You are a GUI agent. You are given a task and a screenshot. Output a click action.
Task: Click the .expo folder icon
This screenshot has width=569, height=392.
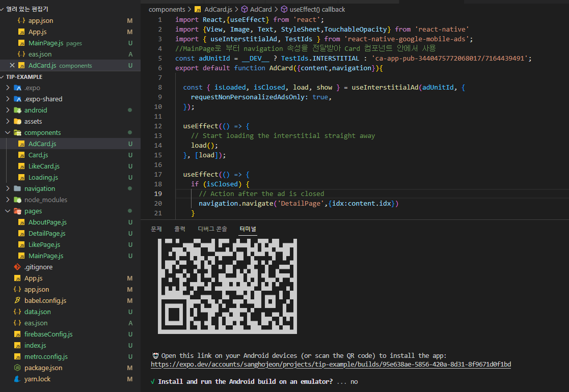click(x=17, y=88)
